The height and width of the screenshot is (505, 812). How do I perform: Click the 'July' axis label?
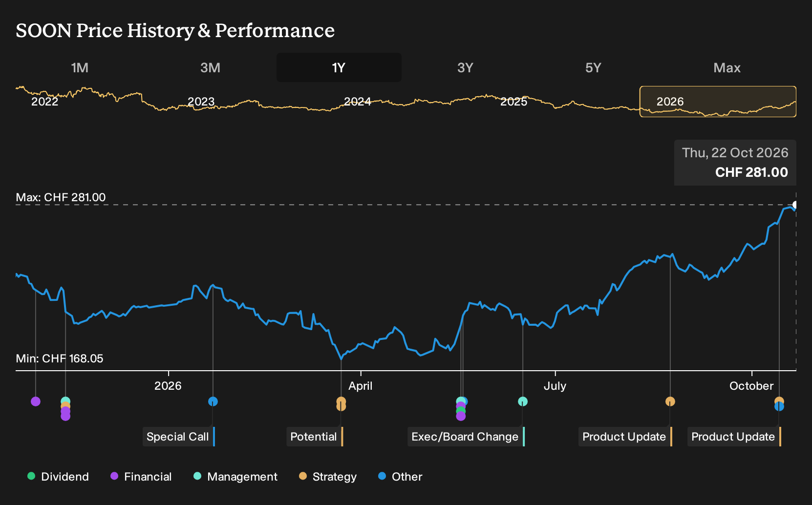[555, 386]
